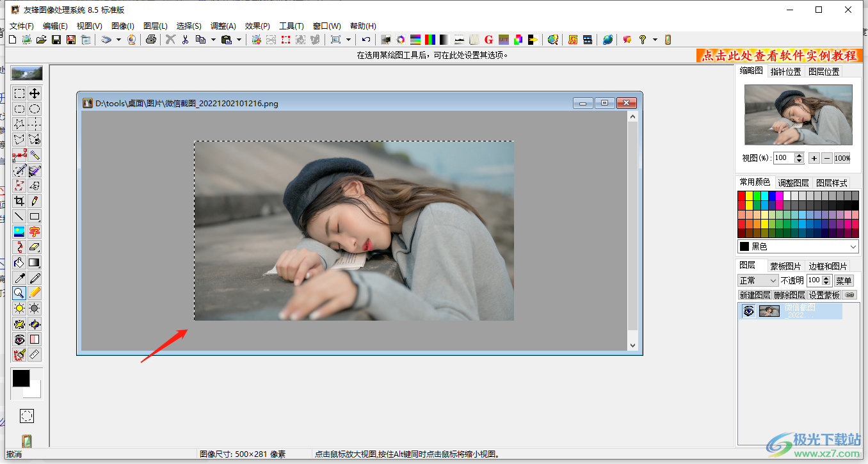Click the plus zoom-in button beside view percentage
Screen dimensions: 868x464
[814, 158]
